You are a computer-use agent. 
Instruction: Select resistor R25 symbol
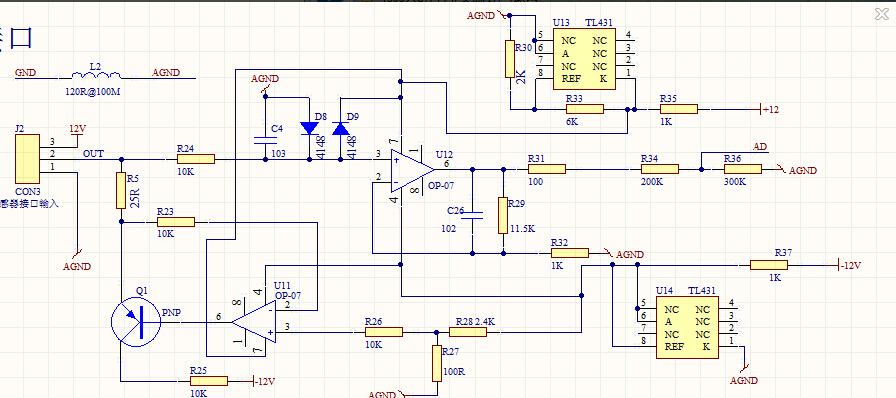point(209,381)
